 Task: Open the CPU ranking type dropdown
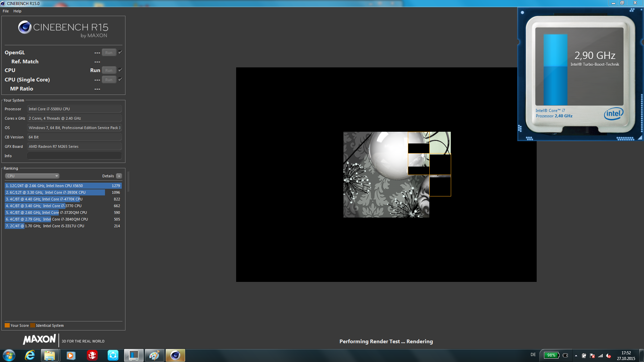[x=32, y=176]
